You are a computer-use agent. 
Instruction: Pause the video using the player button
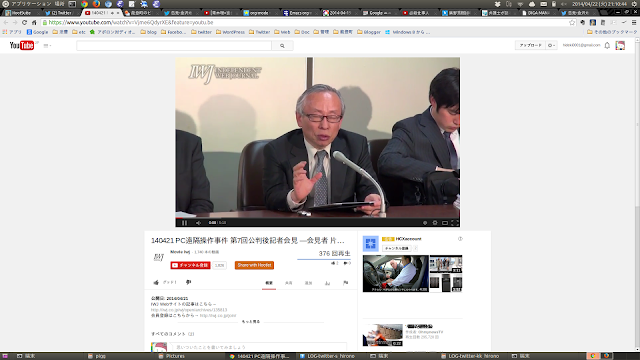(x=184, y=223)
